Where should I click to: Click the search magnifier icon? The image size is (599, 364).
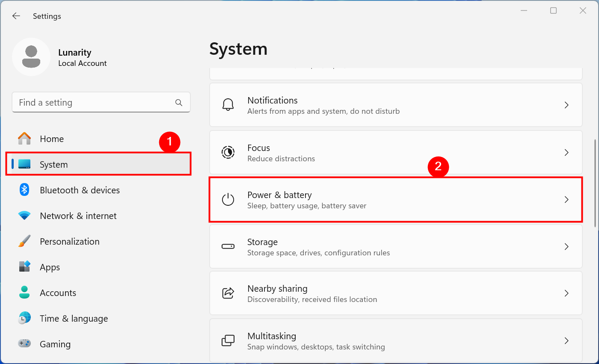click(179, 103)
